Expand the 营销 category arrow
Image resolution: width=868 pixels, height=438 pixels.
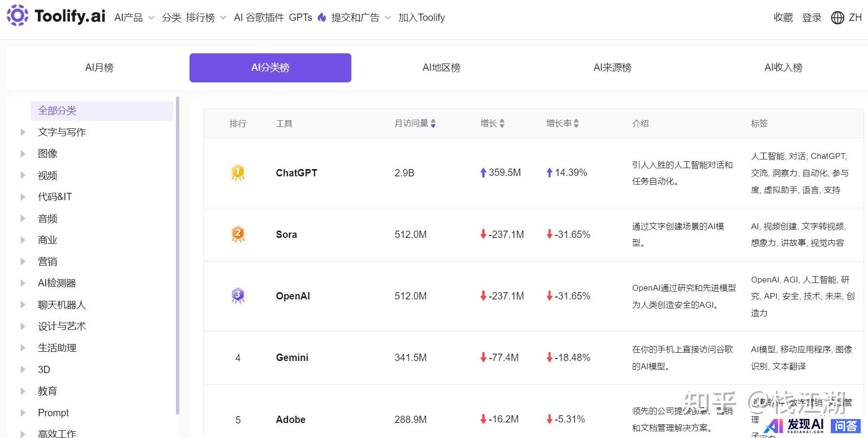22,262
